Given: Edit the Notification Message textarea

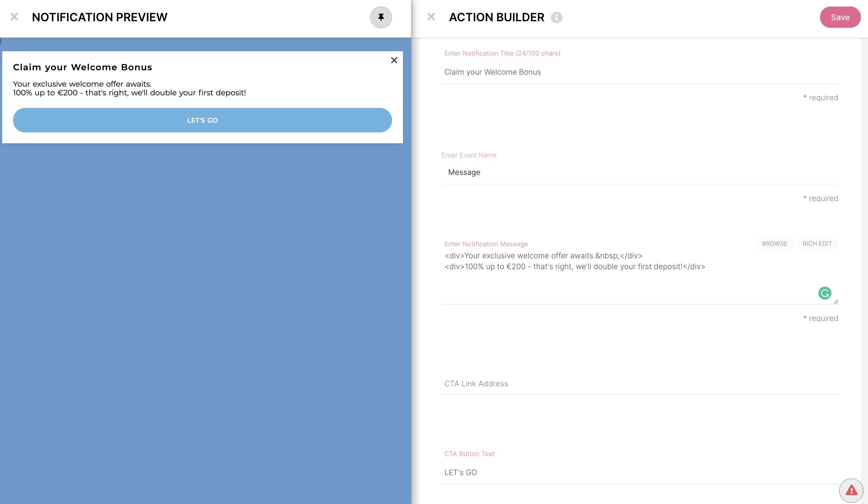Looking at the screenshot, I should tap(640, 277).
